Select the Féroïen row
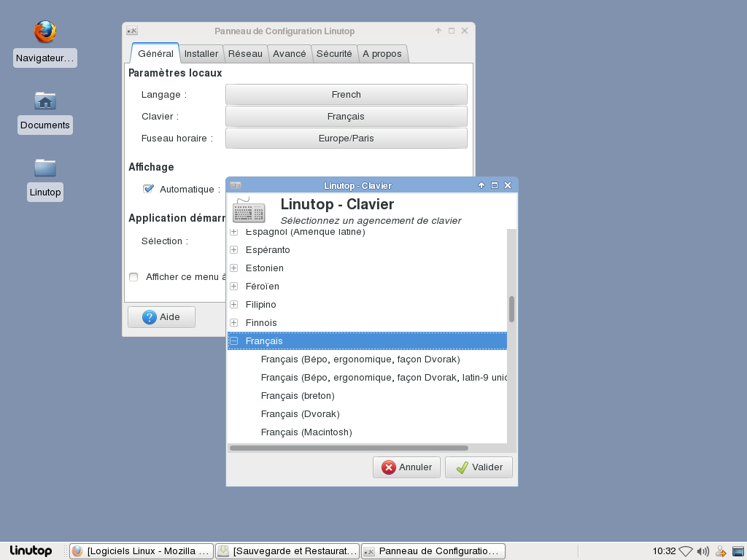747x560 pixels. click(368, 286)
